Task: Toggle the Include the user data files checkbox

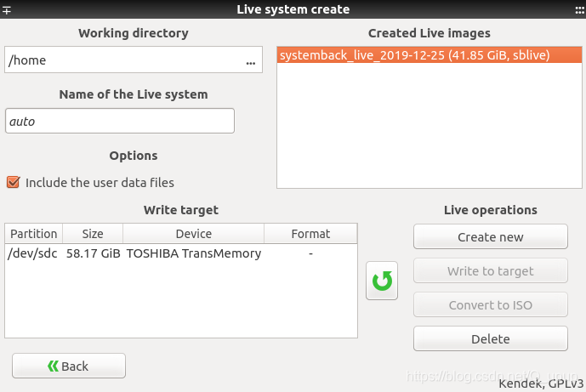Action: (14, 182)
